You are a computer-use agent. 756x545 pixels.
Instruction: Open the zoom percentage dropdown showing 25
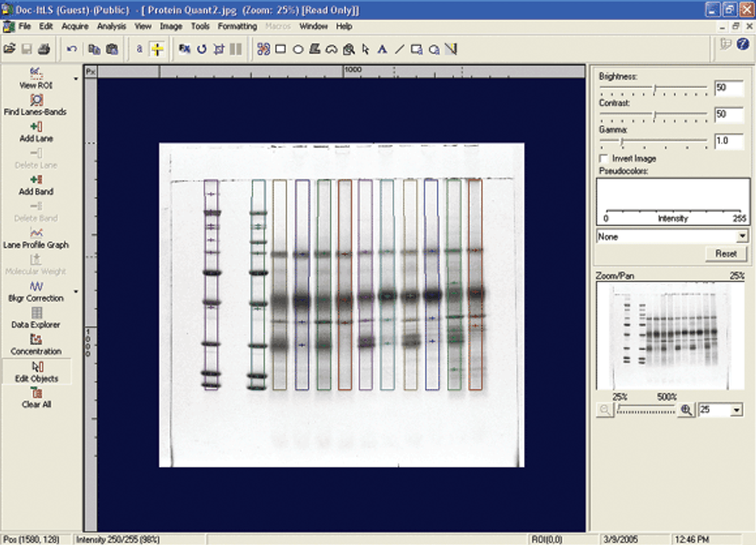737,410
